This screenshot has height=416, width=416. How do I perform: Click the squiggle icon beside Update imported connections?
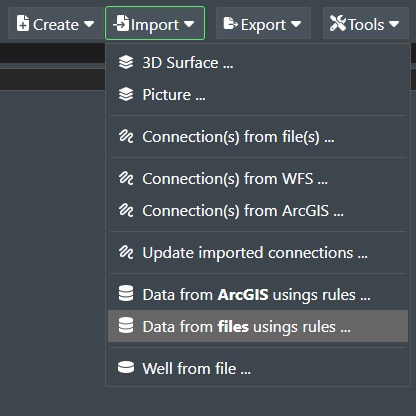(126, 252)
